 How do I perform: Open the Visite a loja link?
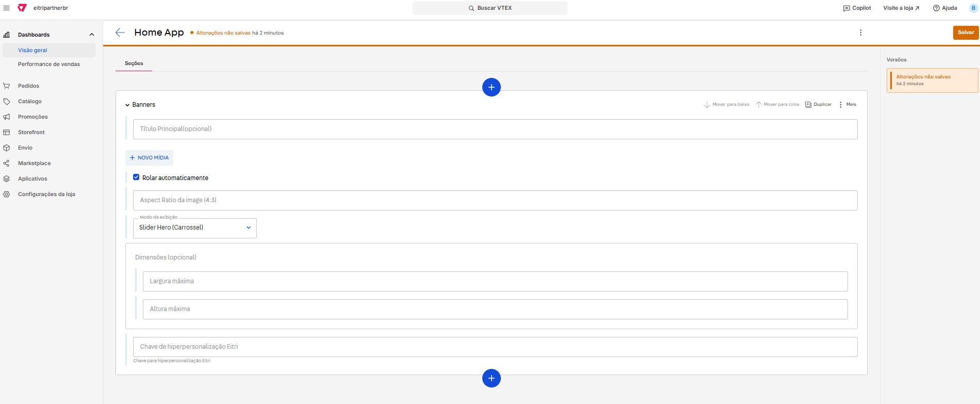[x=901, y=8]
